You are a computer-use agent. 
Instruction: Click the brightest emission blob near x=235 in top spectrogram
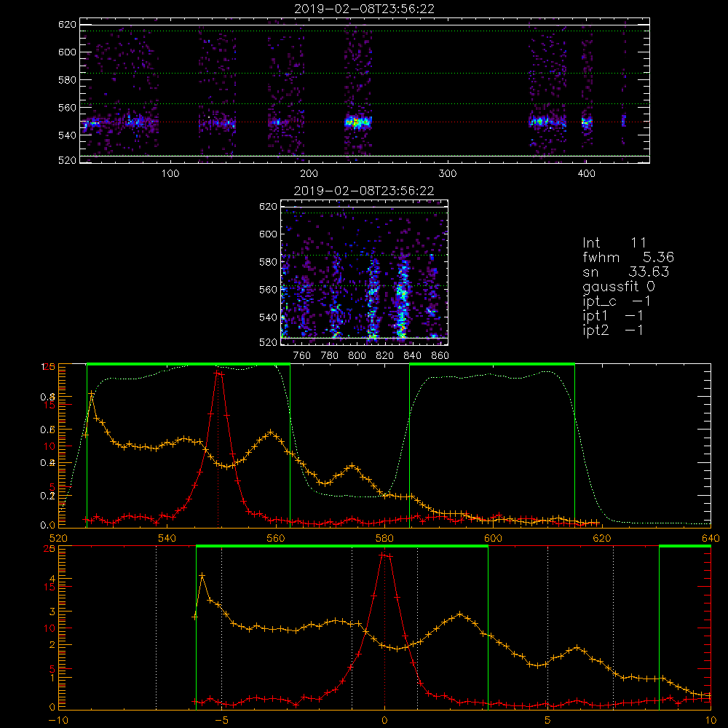tap(357, 122)
